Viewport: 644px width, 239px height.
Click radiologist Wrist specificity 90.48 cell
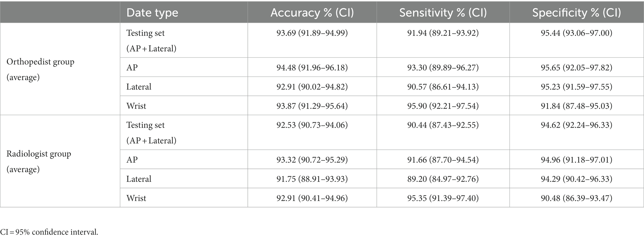click(x=576, y=198)
